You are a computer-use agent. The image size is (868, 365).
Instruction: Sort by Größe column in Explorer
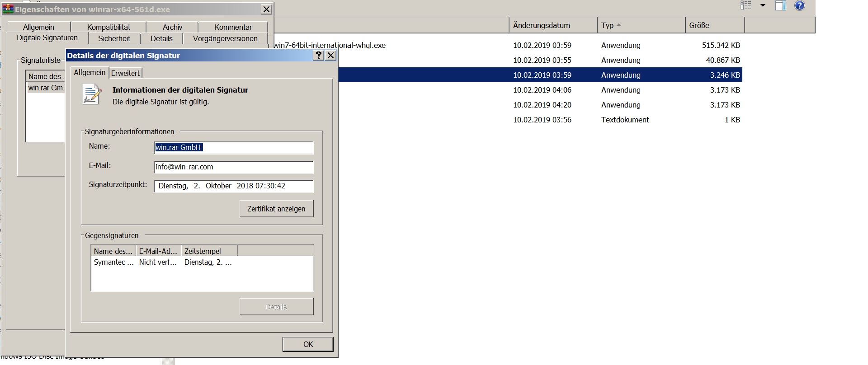pyautogui.click(x=715, y=25)
